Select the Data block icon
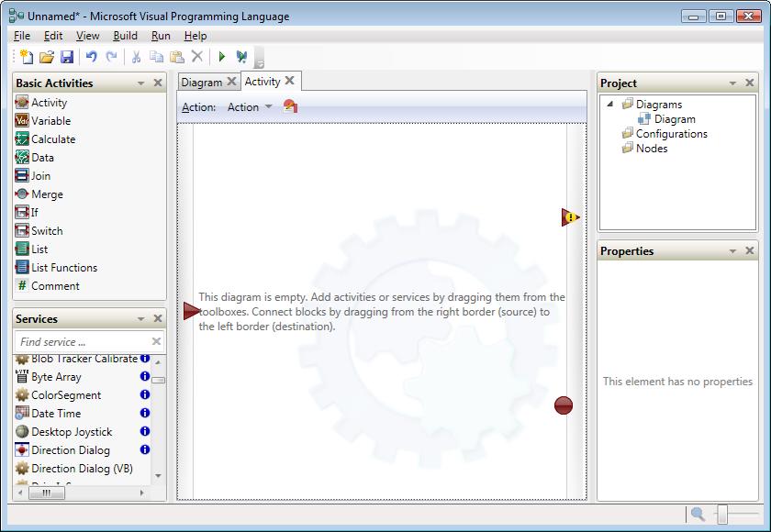Screen dimensions: 771x532 (22, 158)
